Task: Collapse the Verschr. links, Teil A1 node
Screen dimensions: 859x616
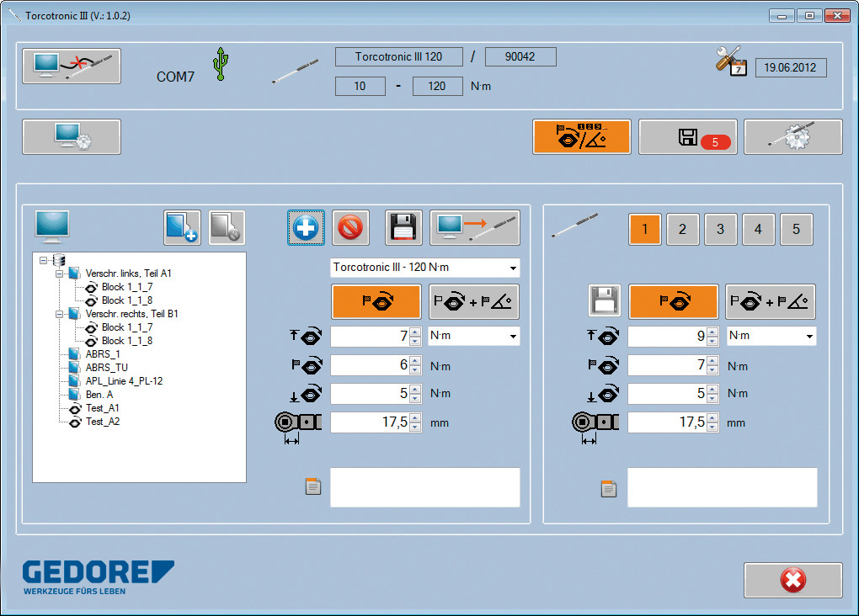Action: click(x=60, y=273)
